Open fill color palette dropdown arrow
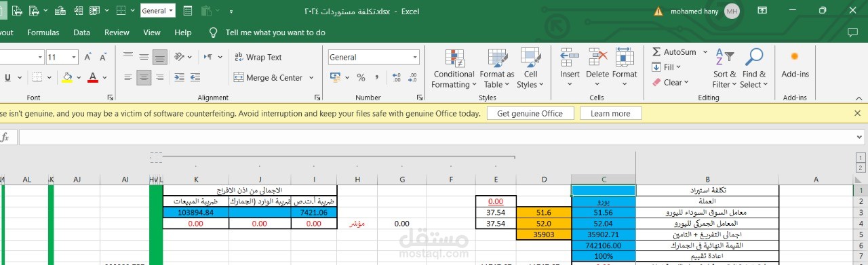 coord(78,77)
